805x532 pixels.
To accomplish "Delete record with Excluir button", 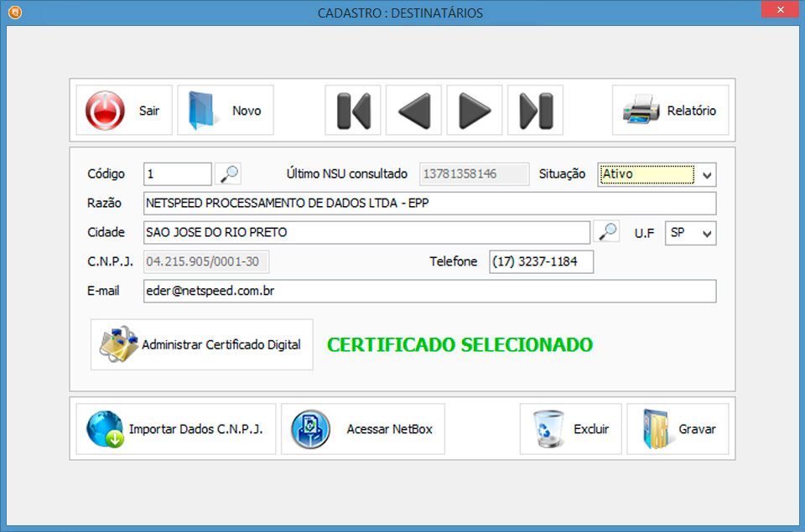I will coord(570,429).
